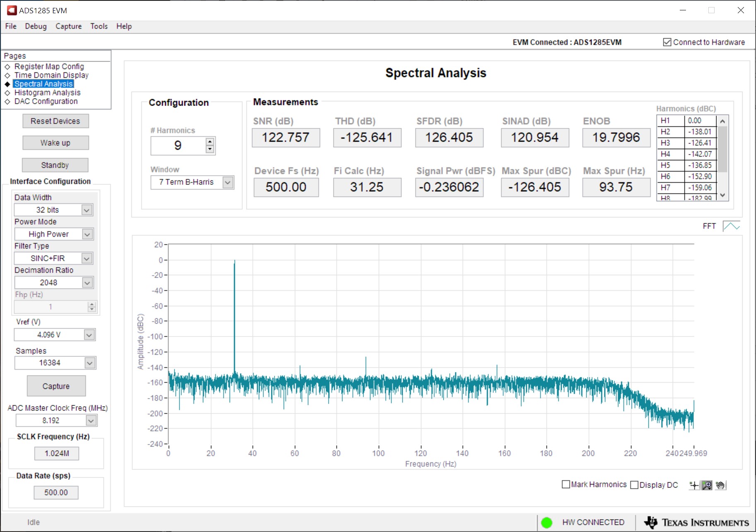Click the SINAD (dB) value field

tap(535, 137)
